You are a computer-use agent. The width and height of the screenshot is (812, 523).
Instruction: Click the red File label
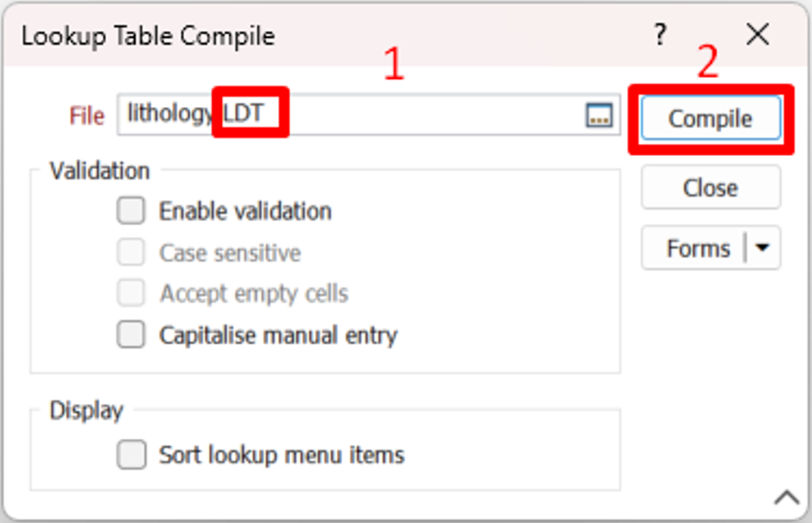tap(86, 115)
